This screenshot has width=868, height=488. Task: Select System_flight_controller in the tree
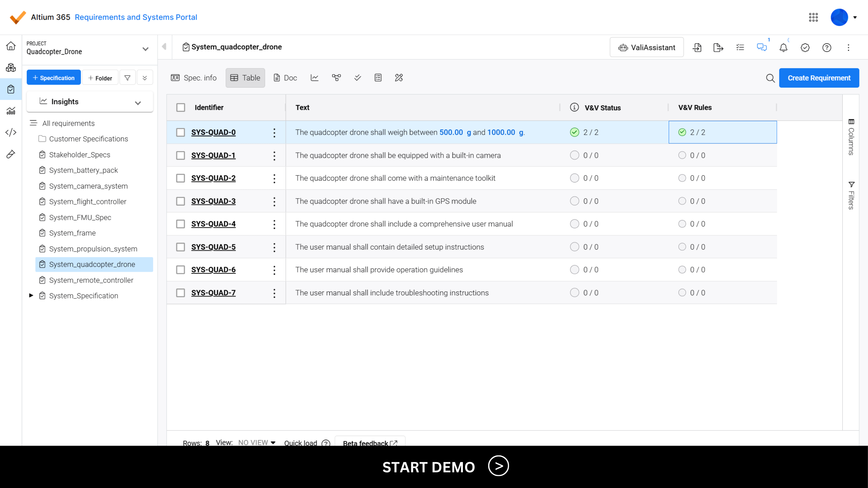coord(88,202)
